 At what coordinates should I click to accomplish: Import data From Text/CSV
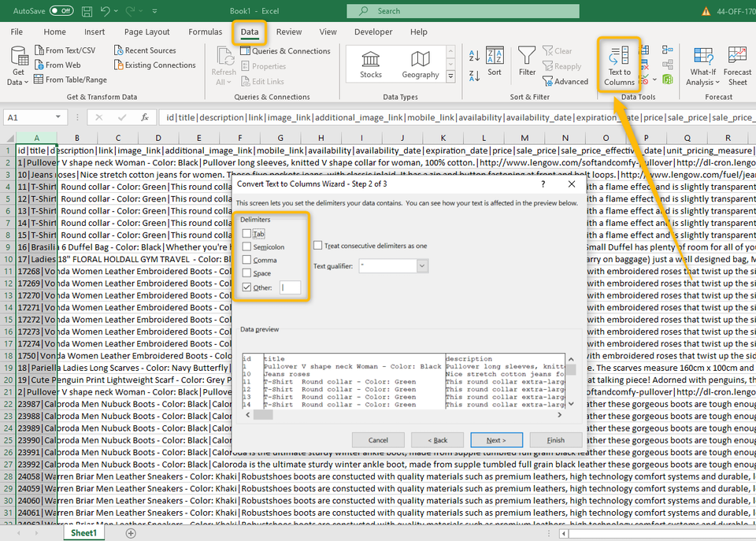click(65, 50)
